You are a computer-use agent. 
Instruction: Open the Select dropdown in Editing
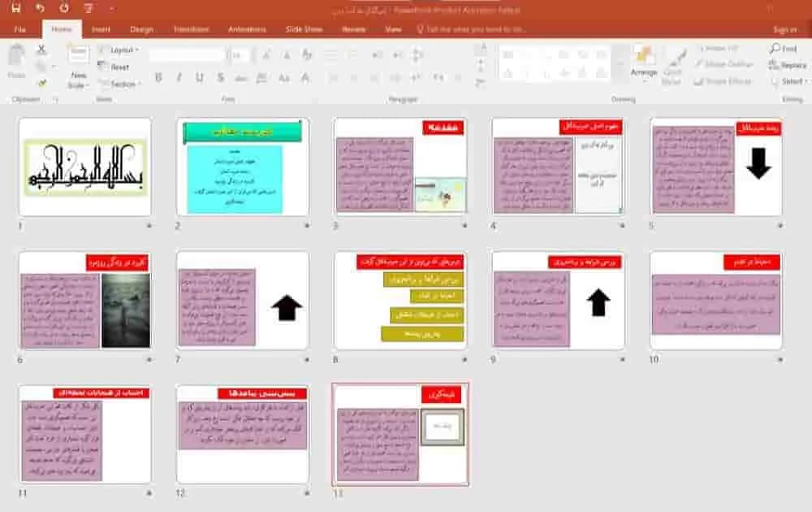tap(788, 81)
